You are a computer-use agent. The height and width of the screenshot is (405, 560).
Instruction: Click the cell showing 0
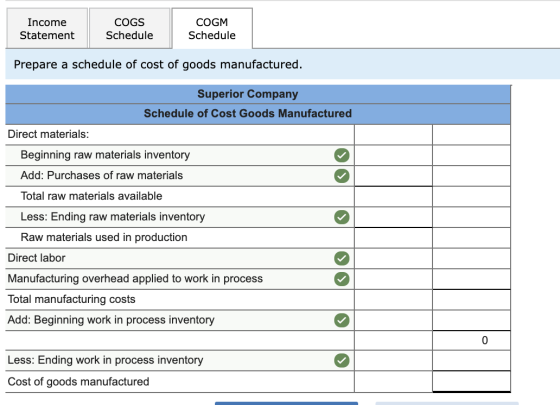(471, 340)
